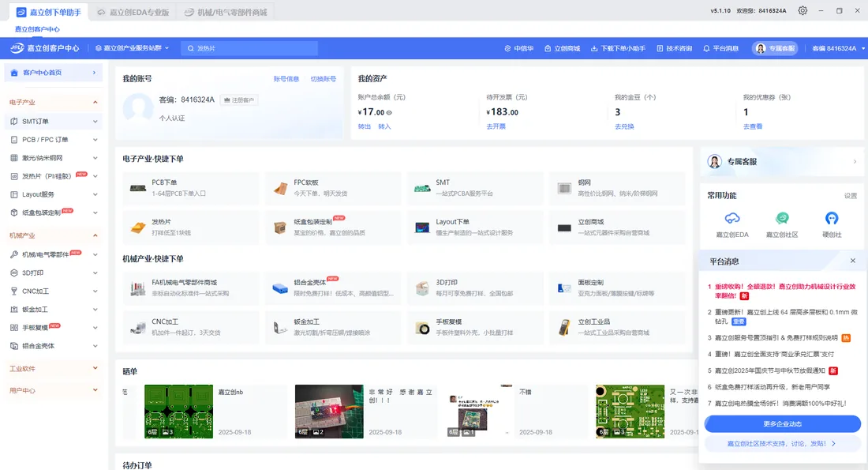The image size is (868, 470).
Task: Open the 嘉立创EDA cloud icon shortcut
Action: tap(731, 218)
